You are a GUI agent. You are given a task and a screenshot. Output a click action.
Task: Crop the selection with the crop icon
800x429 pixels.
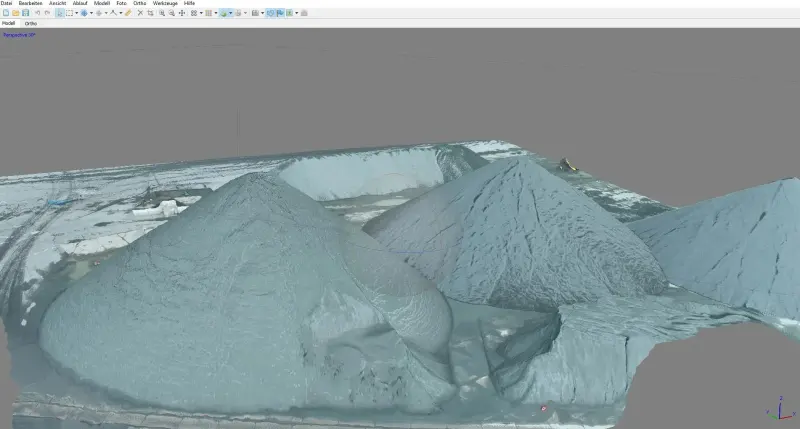click(x=150, y=13)
